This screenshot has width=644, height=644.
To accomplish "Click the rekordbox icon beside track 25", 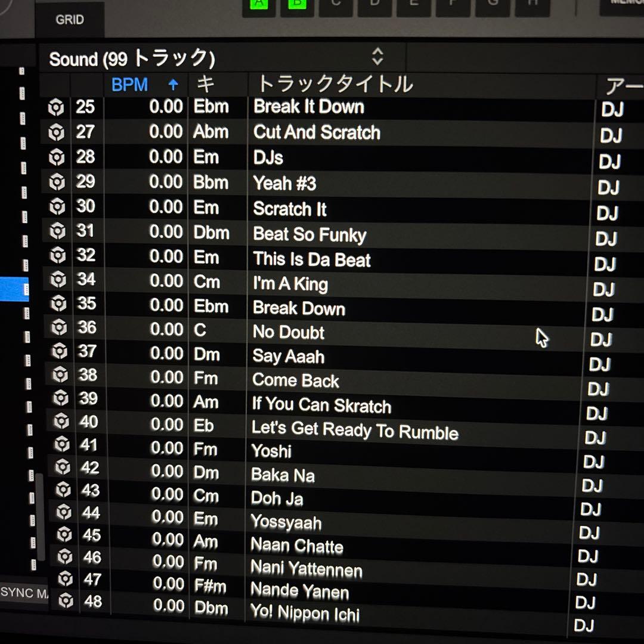I will tap(57, 107).
